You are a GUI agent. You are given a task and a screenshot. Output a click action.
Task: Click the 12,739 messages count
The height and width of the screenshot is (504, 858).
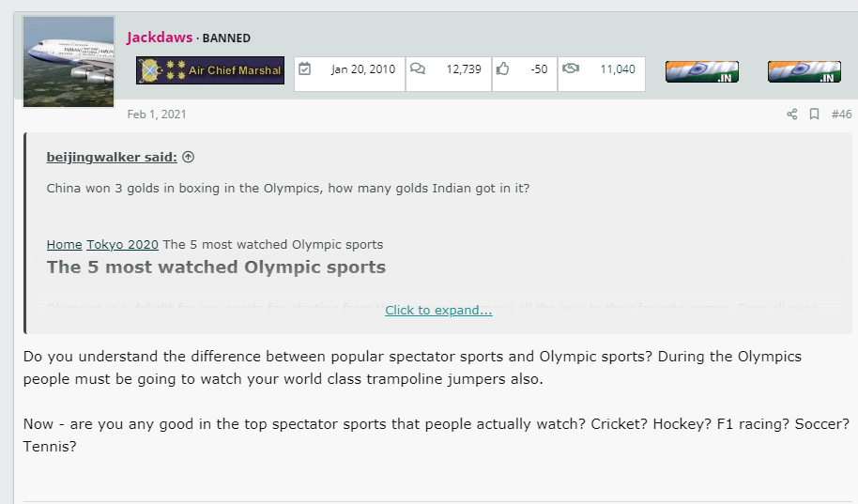click(464, 69)
